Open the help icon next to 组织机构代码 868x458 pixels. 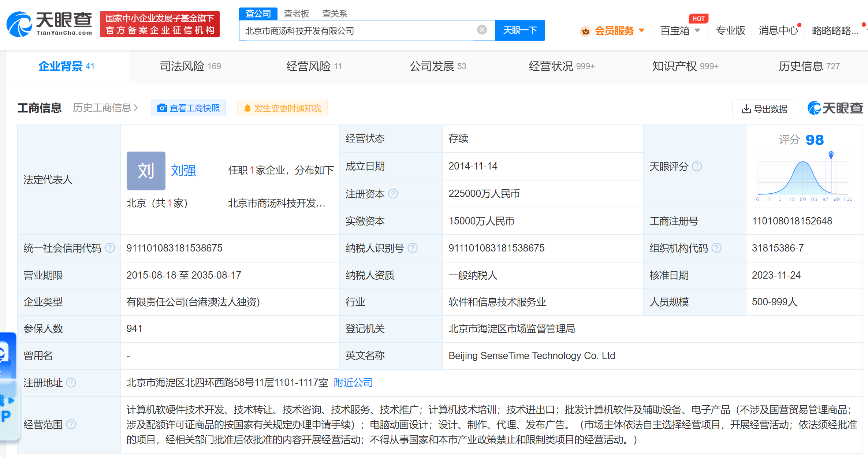[x=716, y=248]
